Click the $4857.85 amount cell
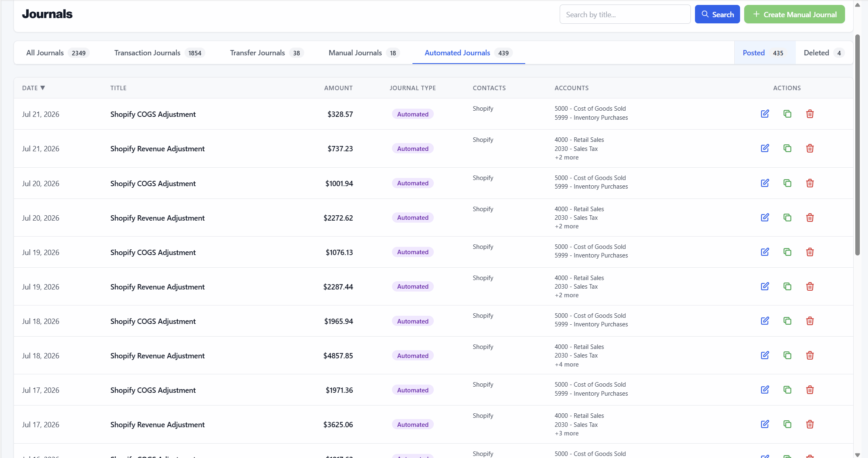This screenshot has width=868, height=458. [338, 355]
